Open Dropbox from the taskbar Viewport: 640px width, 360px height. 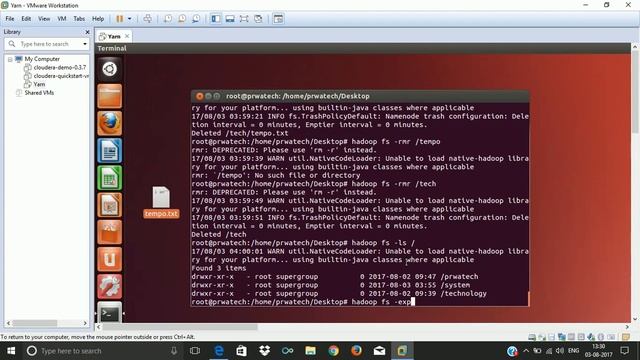(x=264, y=351)
